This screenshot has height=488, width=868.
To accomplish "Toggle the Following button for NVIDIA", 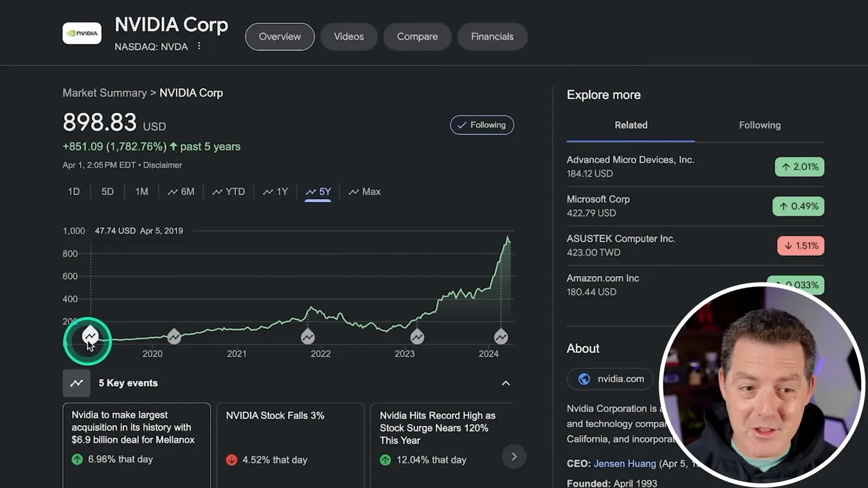I will point(482,125).
